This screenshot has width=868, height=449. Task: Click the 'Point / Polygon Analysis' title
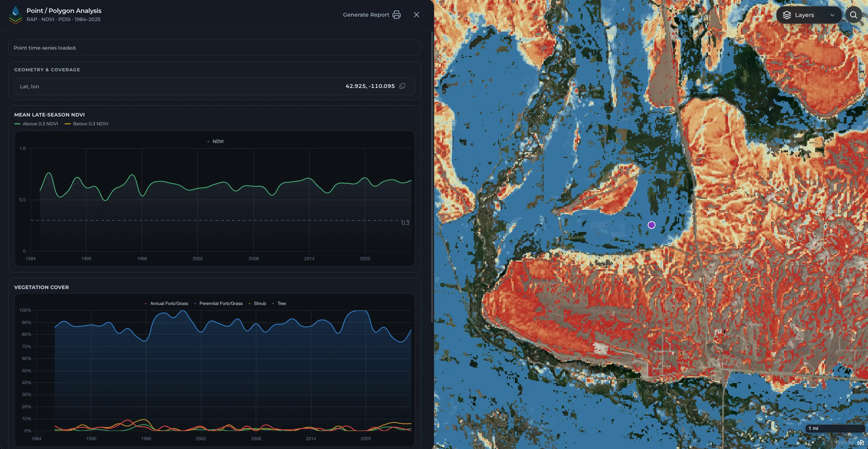pos(64,11)
